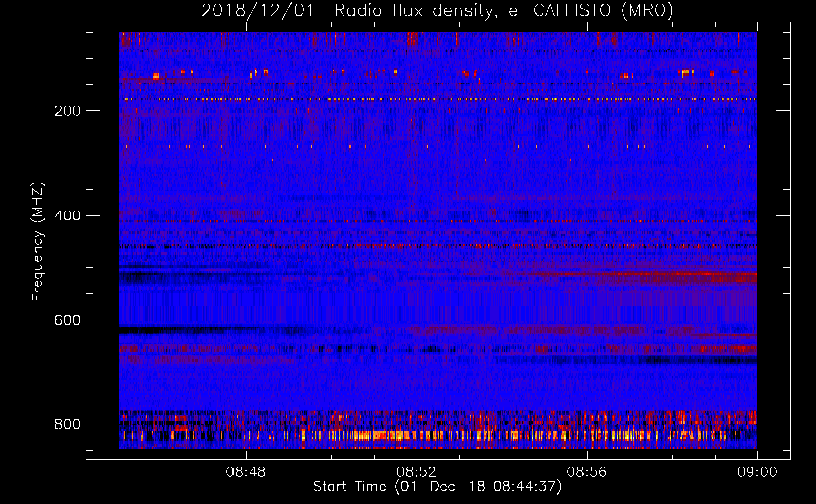Viewport: 816px width, 504px height.
Task: Click the 'Start Time (01-Dec-18 08:44:37)' axis title
Action: (437, 487)
